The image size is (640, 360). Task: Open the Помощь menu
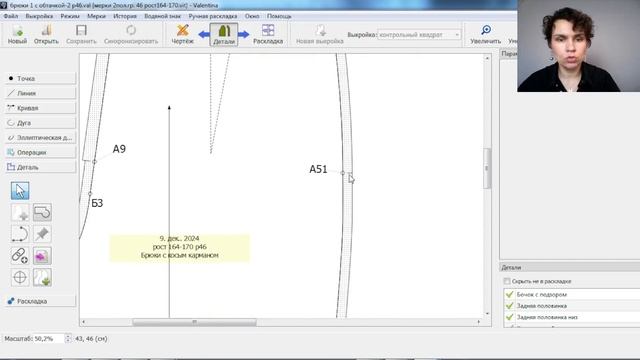pyautogui.click(x=279, y=16)
